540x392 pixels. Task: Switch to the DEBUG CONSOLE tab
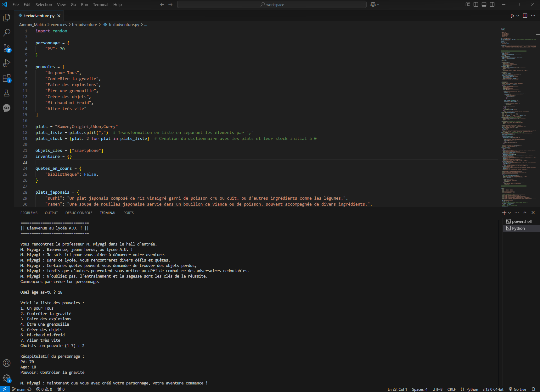(79, 213)
